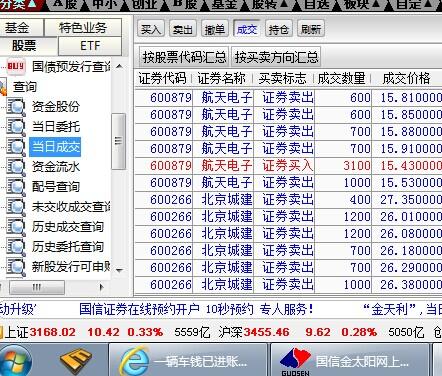Click the 历史成交查询 magnifier icon

(15, 227)
